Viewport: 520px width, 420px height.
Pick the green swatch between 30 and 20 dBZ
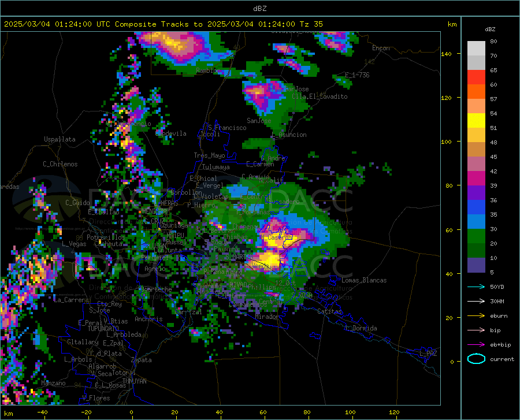[x=476, y=236]
